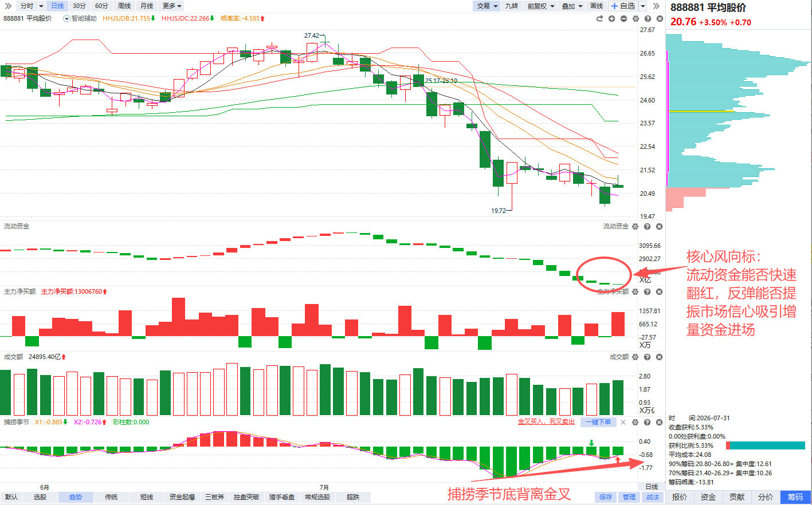The width and height of the screenshot is (812, 505).
Task: Open the arrow next to 自选 button
Action: pos(643,6)
